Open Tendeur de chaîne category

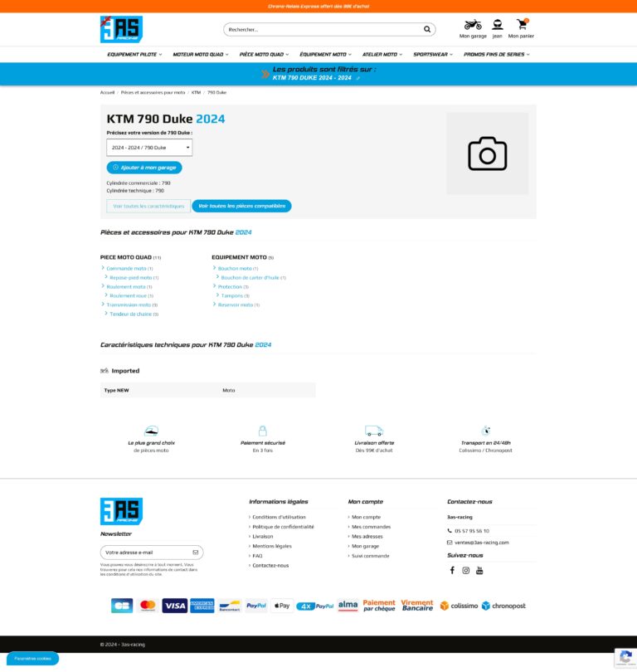pos(131,314)
